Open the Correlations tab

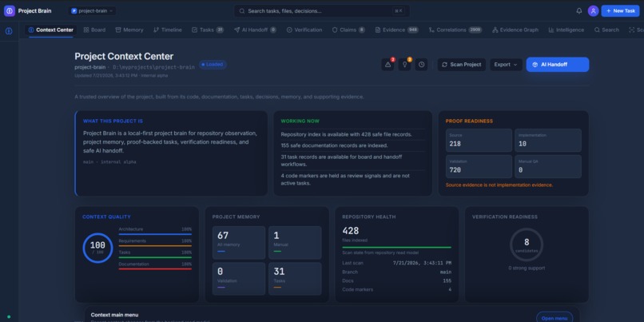tap(455, 30)
